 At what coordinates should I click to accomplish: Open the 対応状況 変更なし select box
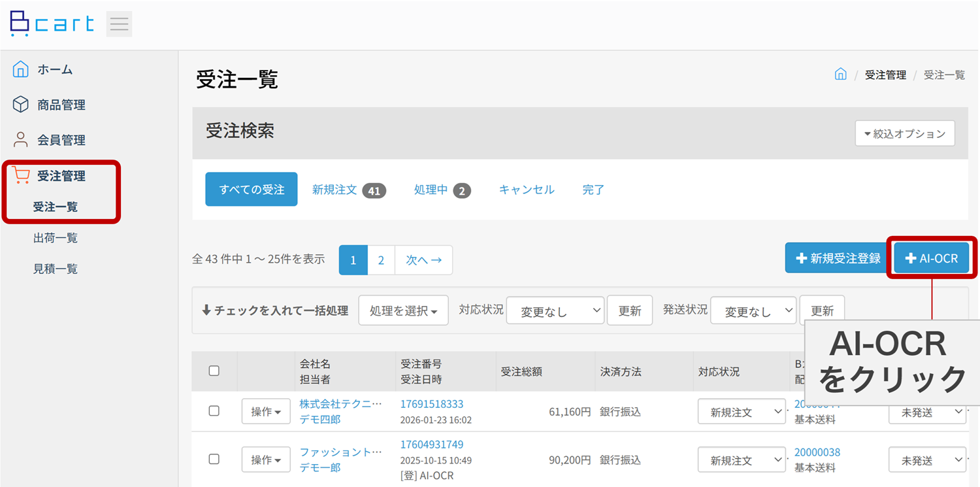(555, 311)
